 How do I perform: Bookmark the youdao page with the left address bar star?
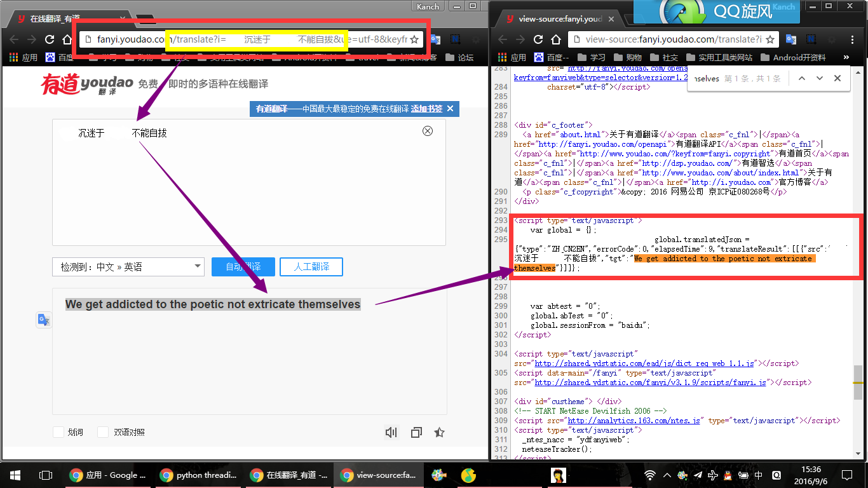tap(414, 39)
